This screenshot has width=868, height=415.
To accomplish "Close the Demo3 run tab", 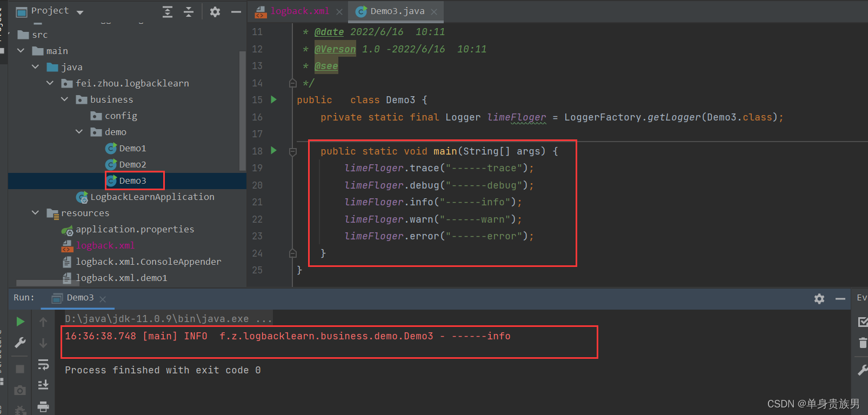I will coord(103,299).
